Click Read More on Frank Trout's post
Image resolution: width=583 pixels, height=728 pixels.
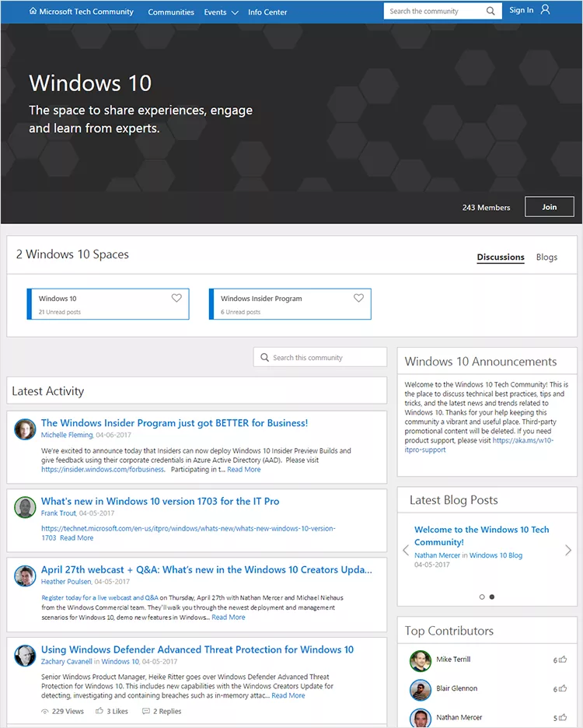point(77,537)
